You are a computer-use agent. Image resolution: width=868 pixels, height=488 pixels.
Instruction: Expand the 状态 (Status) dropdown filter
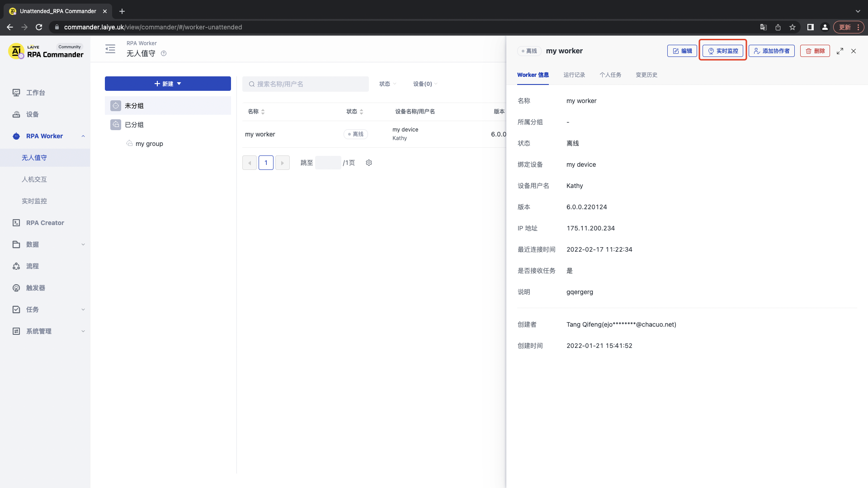(x=388, y=84)
